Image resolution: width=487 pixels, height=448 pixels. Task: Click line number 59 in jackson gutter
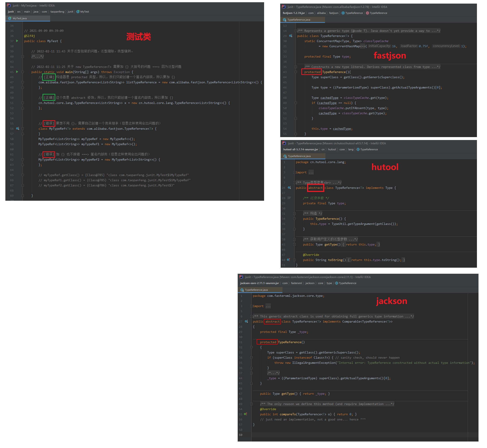click(240, 435)
